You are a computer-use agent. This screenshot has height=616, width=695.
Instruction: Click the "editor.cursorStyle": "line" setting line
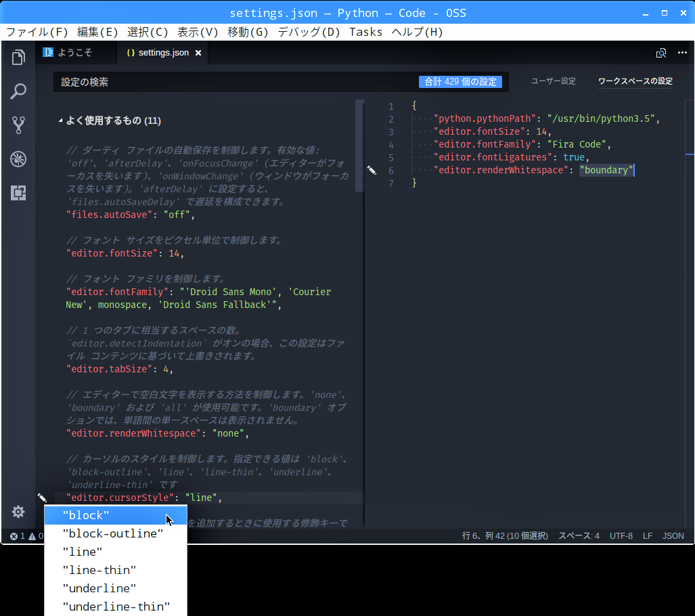[144, 498]
